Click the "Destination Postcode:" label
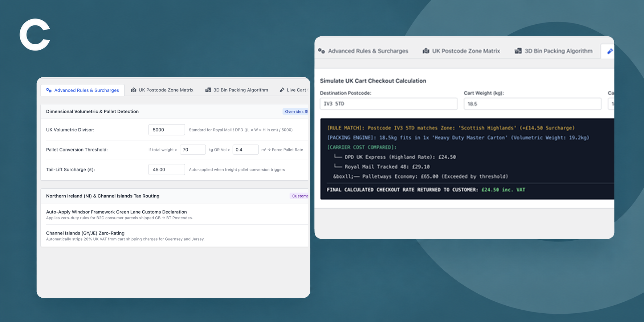The image size is (644, 322). point(345,93)
